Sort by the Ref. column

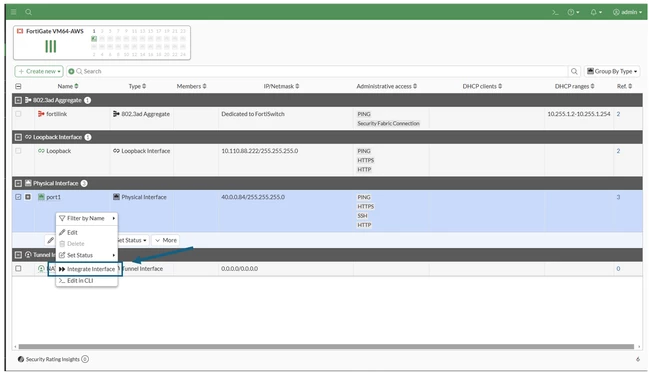click(624, 86)
